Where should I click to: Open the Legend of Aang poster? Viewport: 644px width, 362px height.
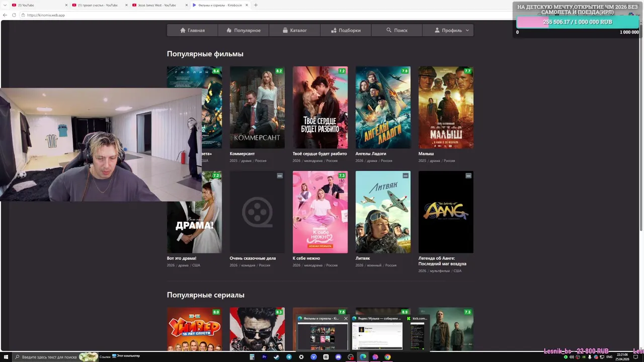point(446,212)
